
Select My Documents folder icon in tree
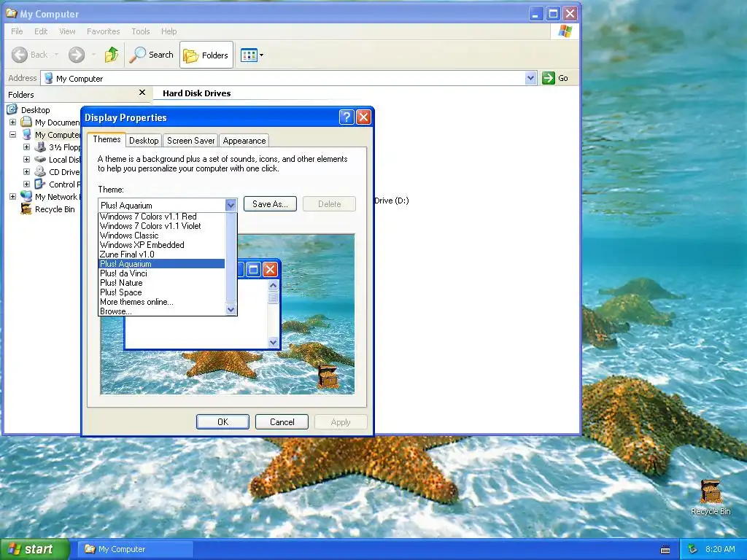click(x=26, y=122)
